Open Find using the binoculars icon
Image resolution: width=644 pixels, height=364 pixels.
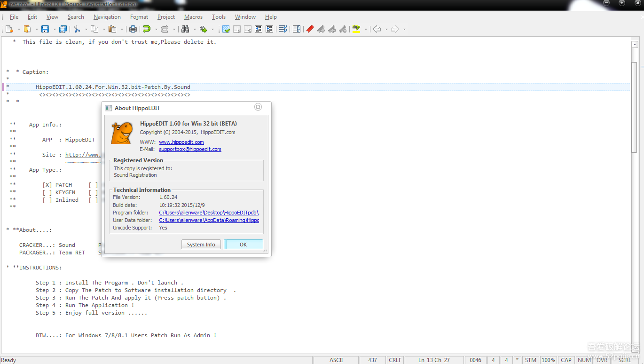[185, 29]
